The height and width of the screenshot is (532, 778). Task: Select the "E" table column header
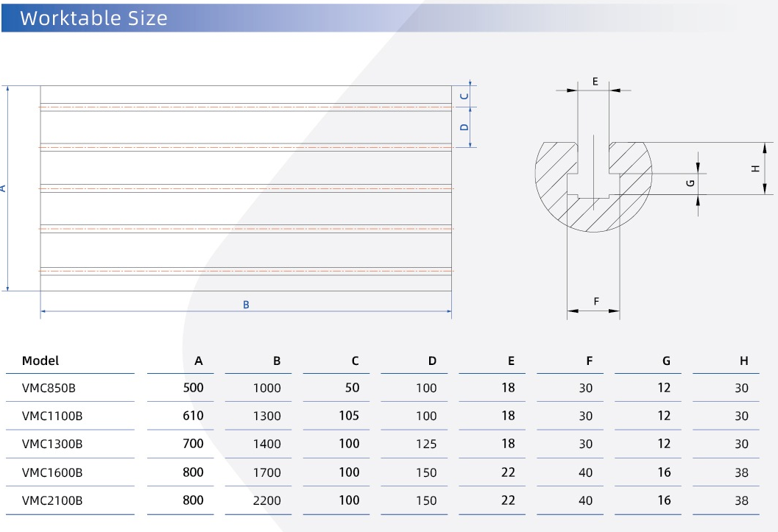point(511,361)
